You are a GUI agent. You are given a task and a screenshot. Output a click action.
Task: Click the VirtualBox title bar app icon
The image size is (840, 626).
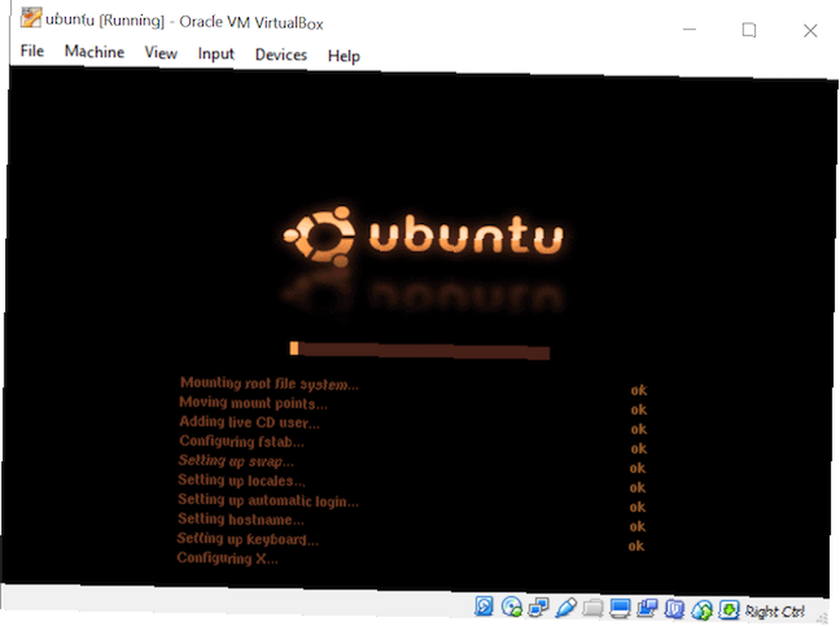(x=30, y=18)
